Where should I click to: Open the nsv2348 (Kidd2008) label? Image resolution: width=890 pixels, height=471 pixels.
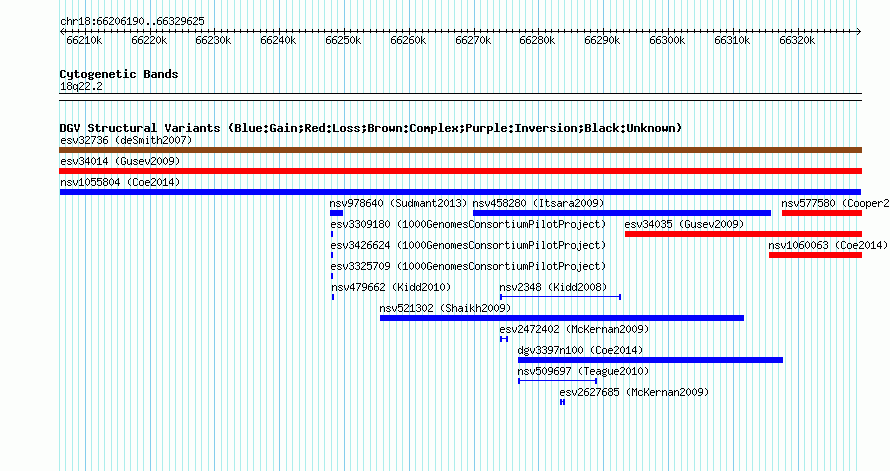[553, 287]
